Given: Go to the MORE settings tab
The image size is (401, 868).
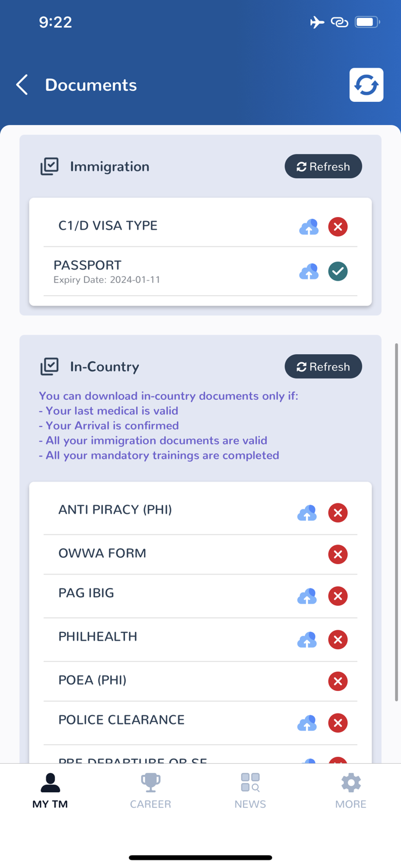Looking at the screenshot, I should click(351, 790).
